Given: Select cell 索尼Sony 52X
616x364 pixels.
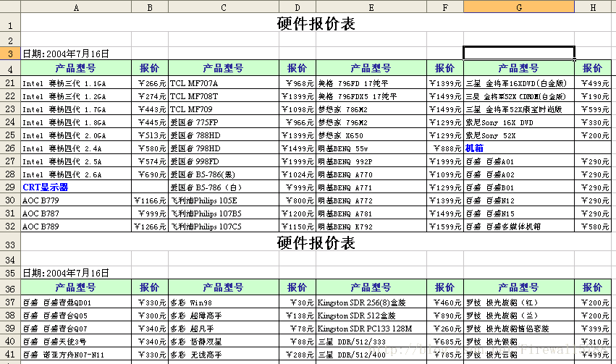Looking at the screenshot, I should (x=519, y=135).
